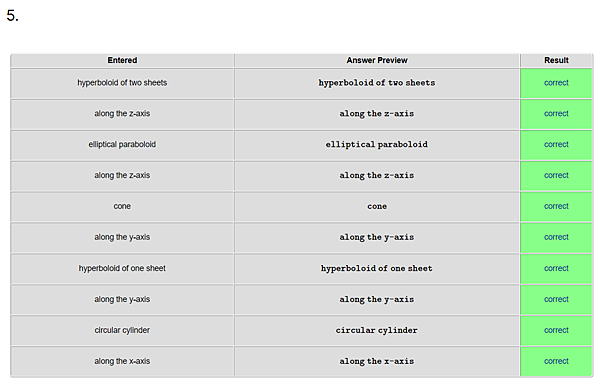Select the "hyperboloid of two sheets" entered cell
This screenshot has height=384, width=600.
tap(122, 83)
